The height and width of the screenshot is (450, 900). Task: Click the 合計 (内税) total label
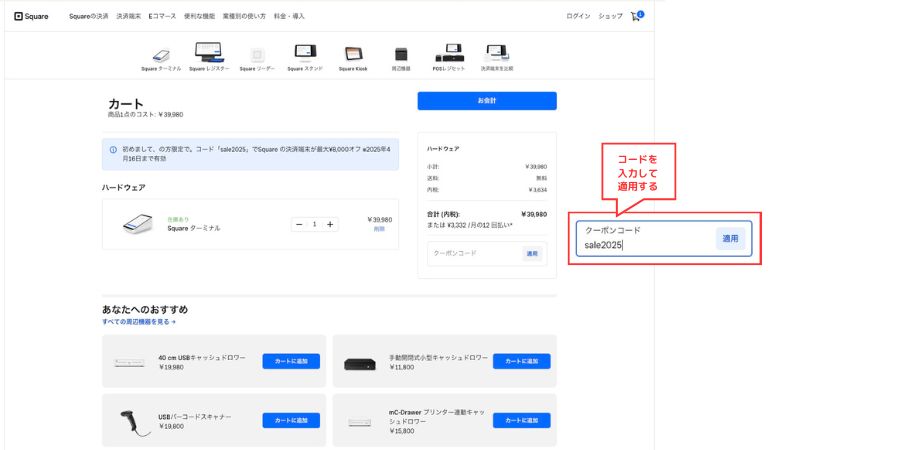(x=443, y=214)
